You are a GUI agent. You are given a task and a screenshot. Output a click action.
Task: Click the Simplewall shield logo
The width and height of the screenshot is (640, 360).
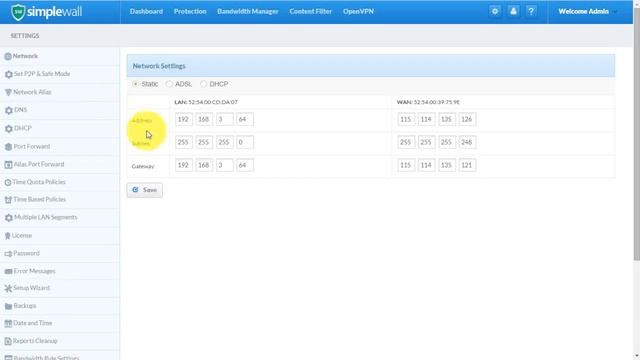tap(18, 12)
